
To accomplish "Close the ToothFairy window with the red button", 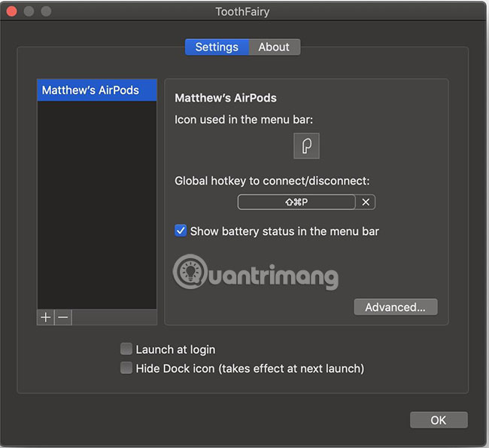I will point(12,11).
